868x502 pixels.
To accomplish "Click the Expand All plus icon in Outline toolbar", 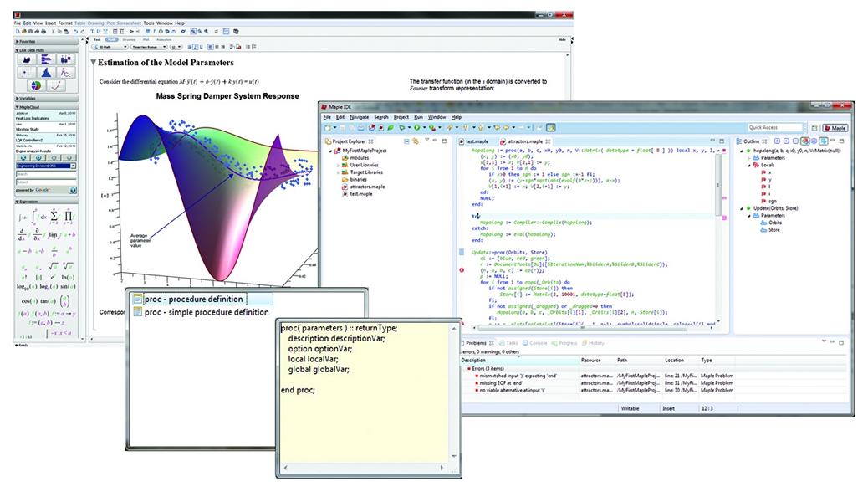I will click(x=777, y=142).
